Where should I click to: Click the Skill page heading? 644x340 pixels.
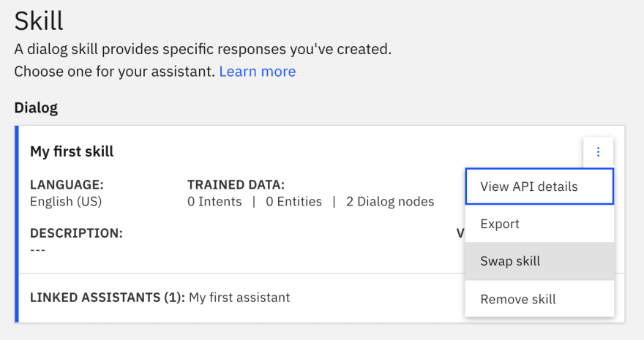(39, 21)
